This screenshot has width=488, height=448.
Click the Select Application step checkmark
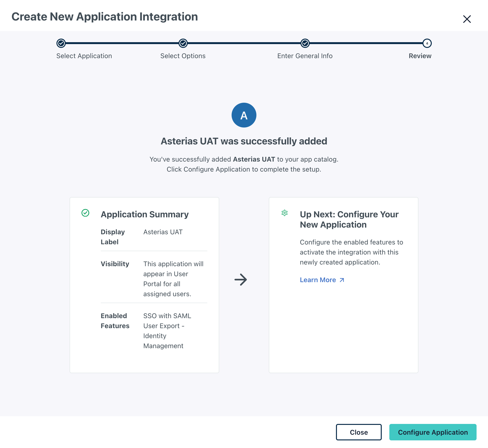coord(61,43)
